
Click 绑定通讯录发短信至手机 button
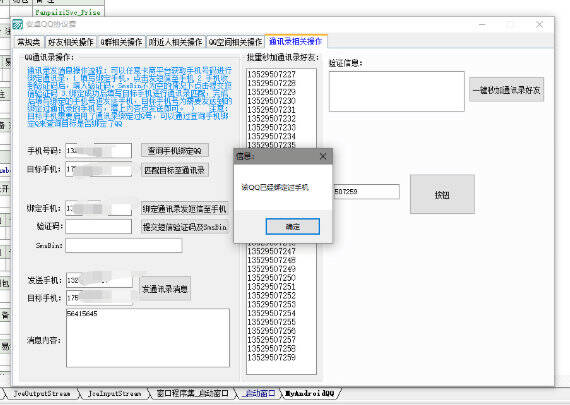185,209
